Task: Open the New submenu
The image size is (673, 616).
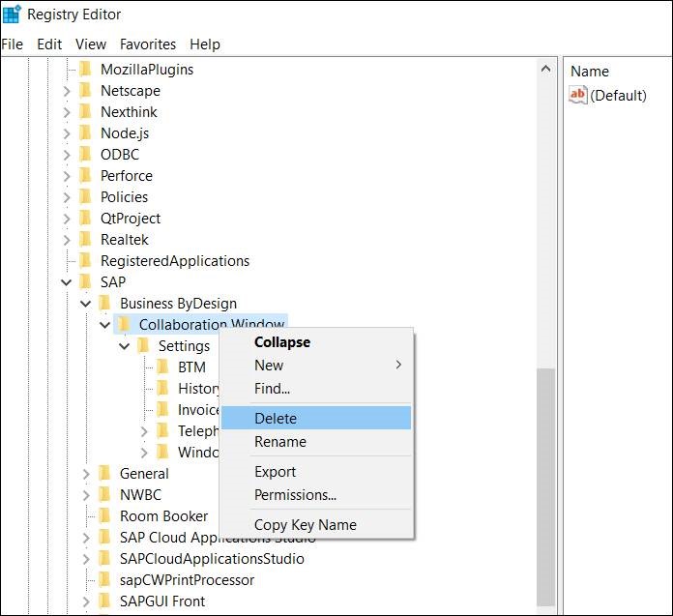Action: point(317,366)
